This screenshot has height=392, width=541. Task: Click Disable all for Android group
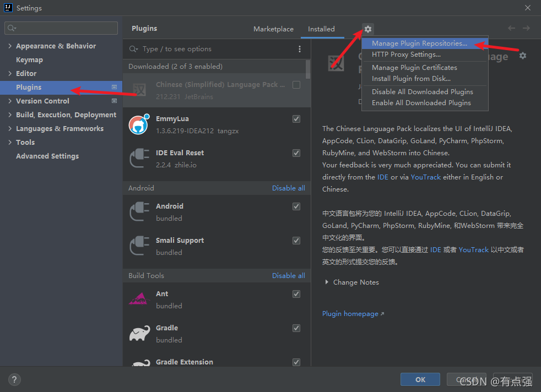click(289, 188)
